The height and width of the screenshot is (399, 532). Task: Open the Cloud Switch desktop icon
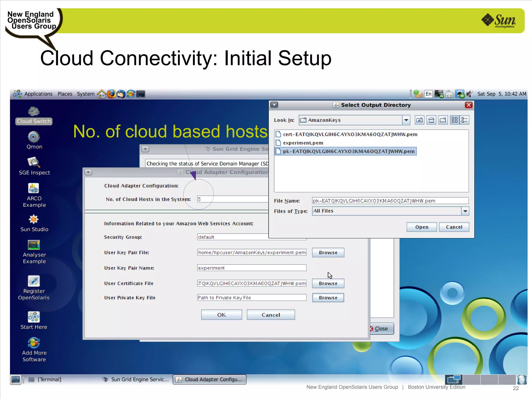34,116
